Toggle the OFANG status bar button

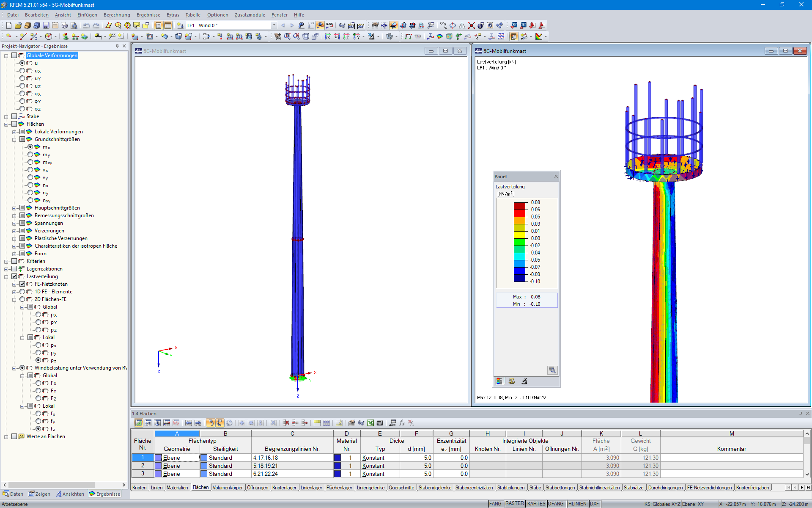tap(556, 504)
